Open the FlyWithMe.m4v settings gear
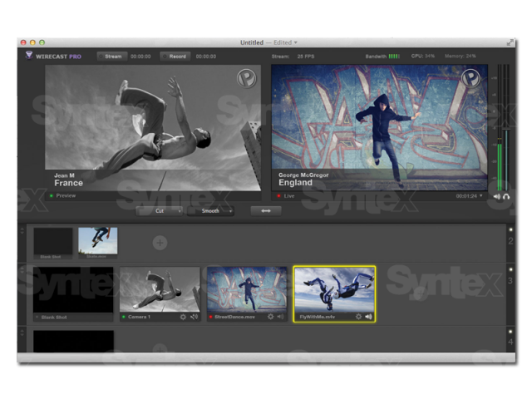This screenshot has height=399, width=532. [358, 317]
